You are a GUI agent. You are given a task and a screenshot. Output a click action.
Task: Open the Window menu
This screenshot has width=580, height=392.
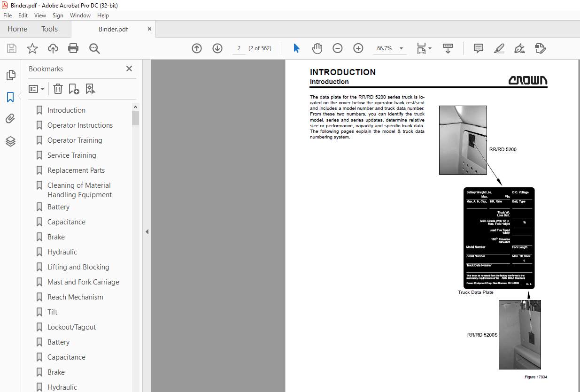coord(80,15)
